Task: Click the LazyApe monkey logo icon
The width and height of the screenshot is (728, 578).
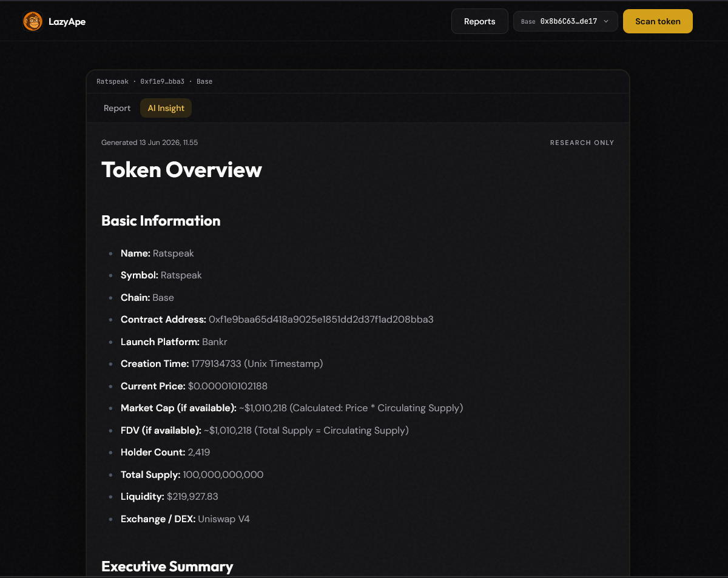Action: click(x=33, y=22)
